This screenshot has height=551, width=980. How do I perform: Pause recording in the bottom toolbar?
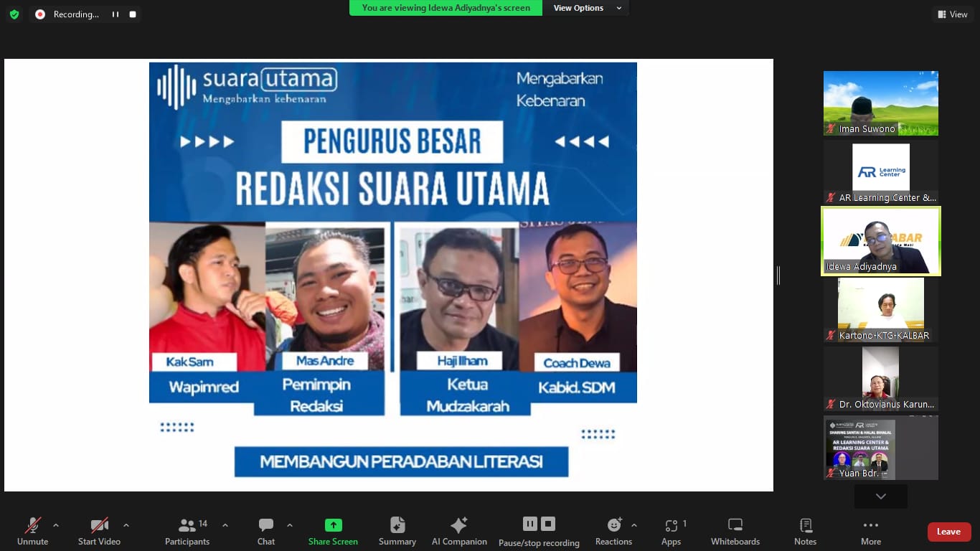[530, 524]
